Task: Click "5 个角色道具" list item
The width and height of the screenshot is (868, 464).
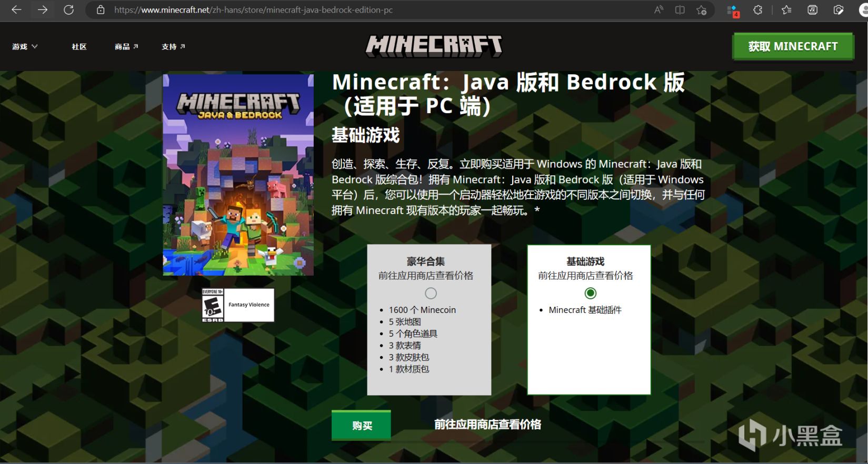Action: click(413, 334)
